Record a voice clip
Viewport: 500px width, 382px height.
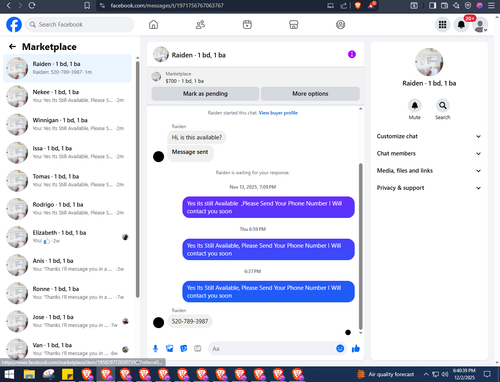[x=155, y=349]
